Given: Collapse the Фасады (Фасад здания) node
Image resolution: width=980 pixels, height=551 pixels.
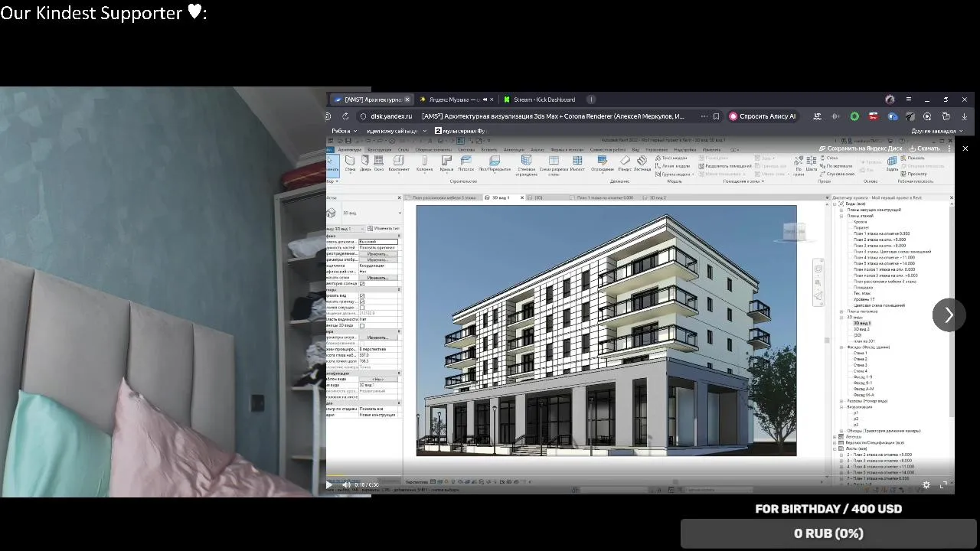Looking at the screenshot, I should tap(841, 347).
